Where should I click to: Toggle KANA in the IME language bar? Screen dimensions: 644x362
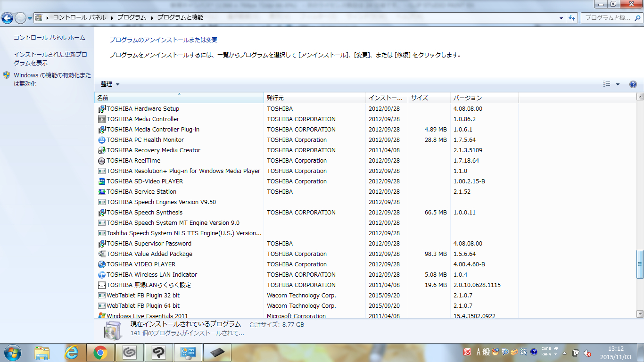pos(546,354)
